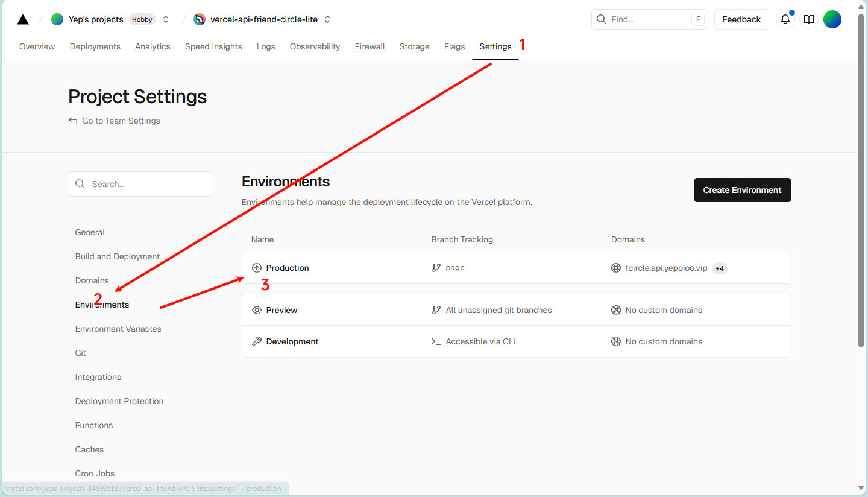The width and height of the screenshot is (868, 497).
Task: Click the Production environment upload icon
Action: pos(257,268)
